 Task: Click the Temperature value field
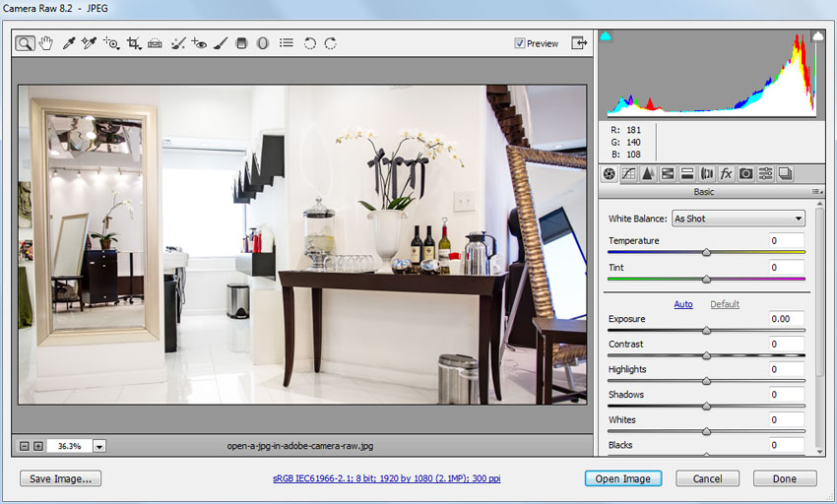point(787,240)
